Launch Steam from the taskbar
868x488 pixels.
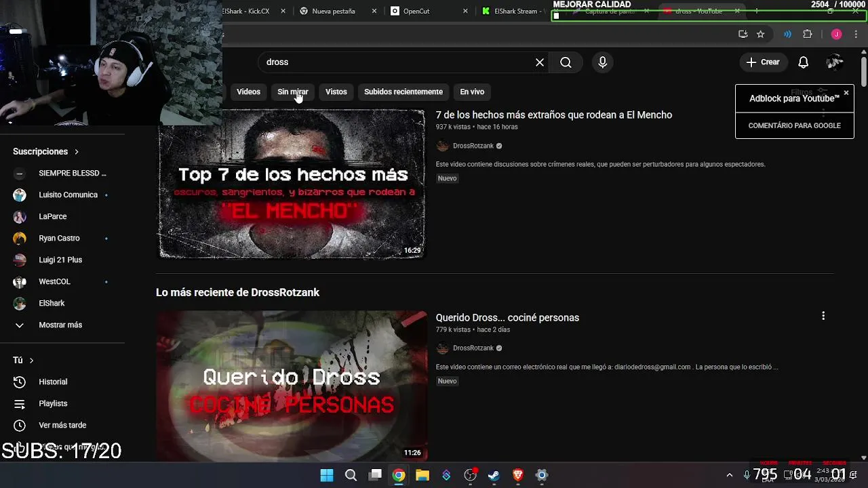494,475
